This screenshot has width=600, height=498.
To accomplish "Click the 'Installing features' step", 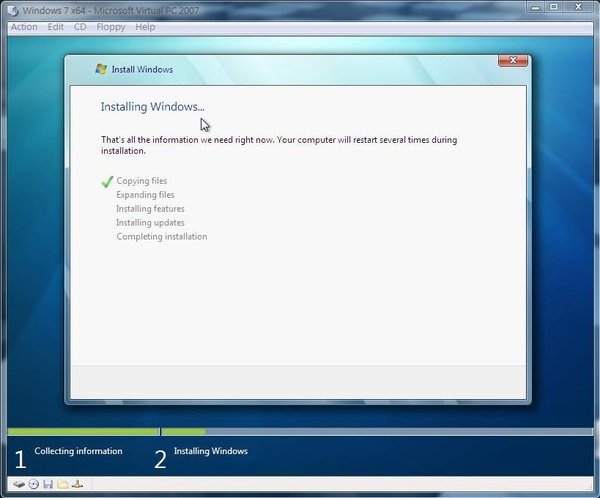I will [x=150, y=209].
